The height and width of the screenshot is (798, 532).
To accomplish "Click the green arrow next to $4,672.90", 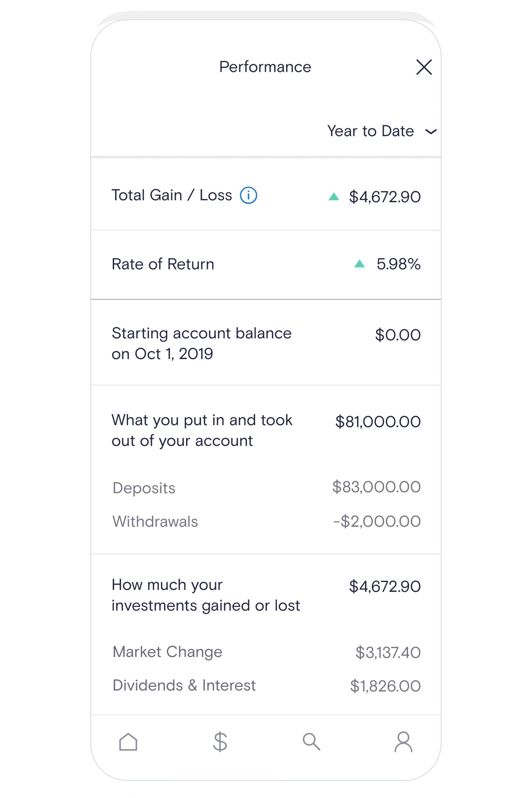I will pos(334,197).
